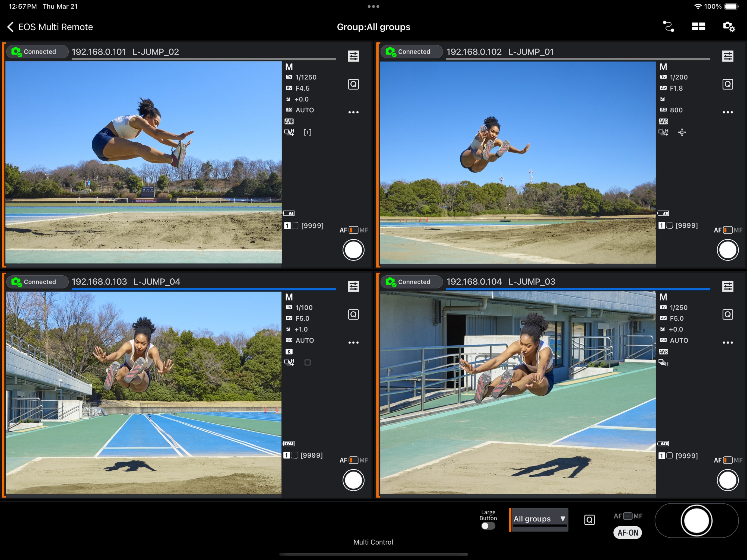Switch grid layout view icon

pyautogui.click(x=698, y=27)
